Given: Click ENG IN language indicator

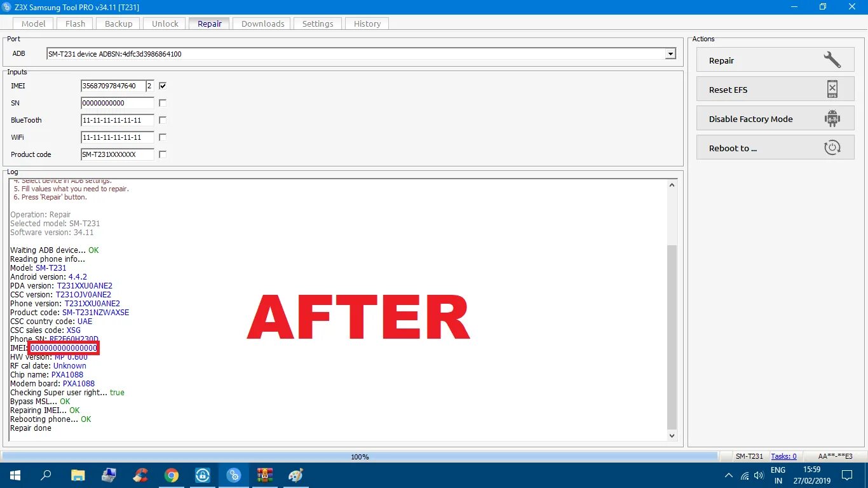Looking at the screenshot, I should coord(778,475).
